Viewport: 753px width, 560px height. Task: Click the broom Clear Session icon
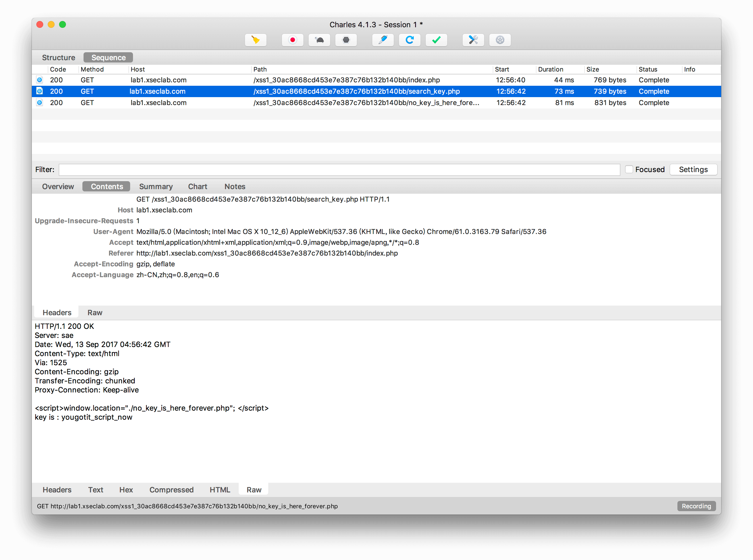tap(255, 40)
